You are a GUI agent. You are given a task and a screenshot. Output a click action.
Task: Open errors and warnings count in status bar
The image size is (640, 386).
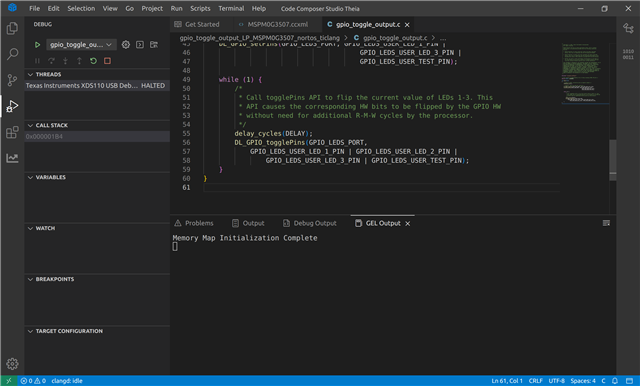click(33, 381)
